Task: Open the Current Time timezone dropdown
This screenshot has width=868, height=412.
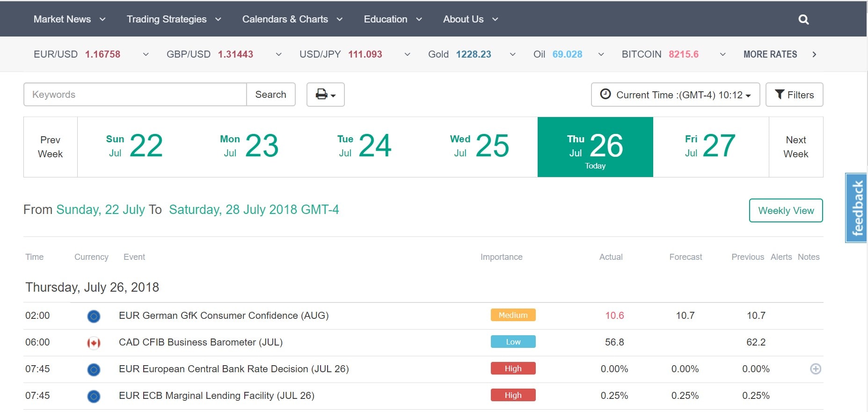Action: [675, 95]
